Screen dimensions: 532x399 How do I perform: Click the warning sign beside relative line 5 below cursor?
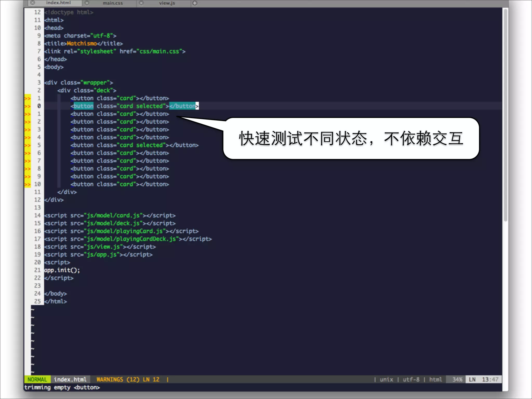(x=27, y=145)
